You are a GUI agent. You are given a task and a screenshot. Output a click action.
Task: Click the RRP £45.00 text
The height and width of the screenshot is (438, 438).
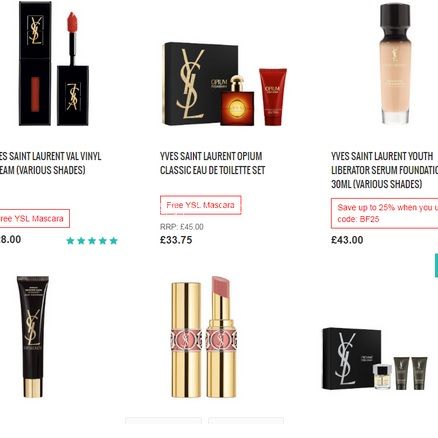182,227
